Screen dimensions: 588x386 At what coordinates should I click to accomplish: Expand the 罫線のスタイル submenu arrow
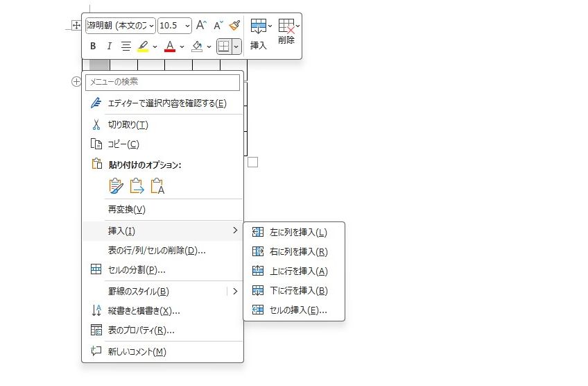(x=235, y=291)
